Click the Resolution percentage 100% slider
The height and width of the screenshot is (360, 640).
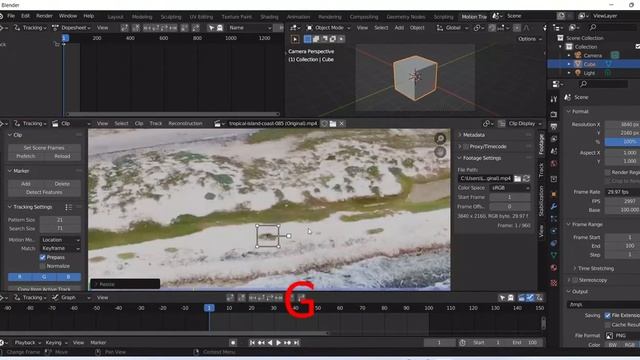point(622,142)
